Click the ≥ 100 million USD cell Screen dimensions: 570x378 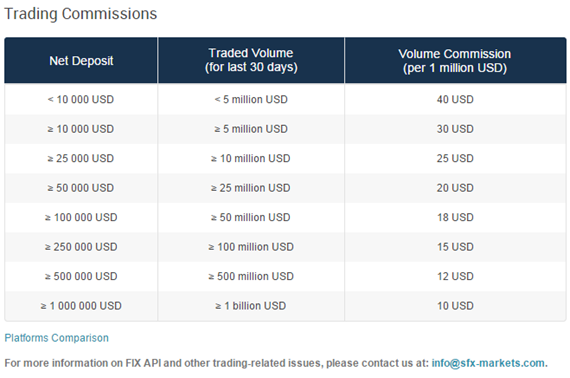coord(251,246)
